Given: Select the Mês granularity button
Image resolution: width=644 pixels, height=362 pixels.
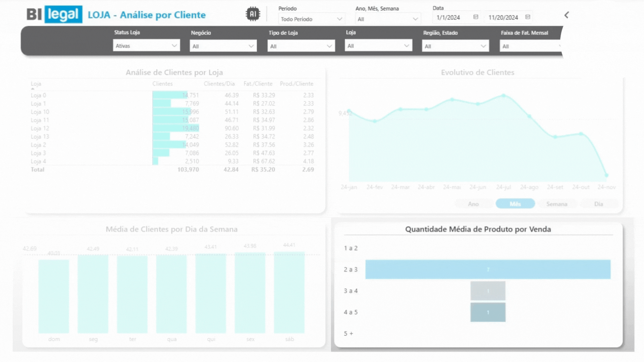Looking at the screenshot, I should pyautogui.click(x=515, y=204).
